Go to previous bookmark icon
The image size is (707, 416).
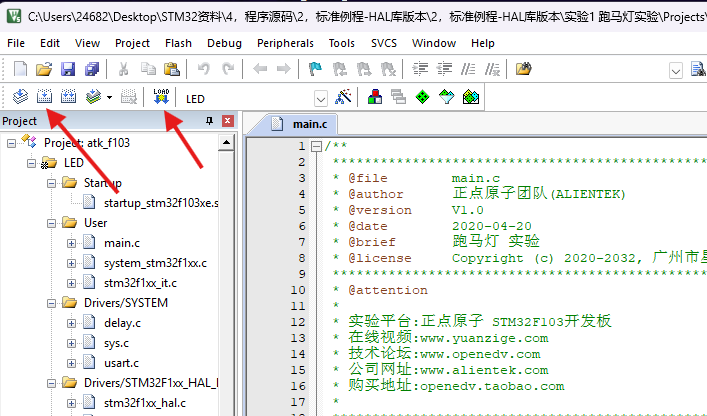click(340, 69)
